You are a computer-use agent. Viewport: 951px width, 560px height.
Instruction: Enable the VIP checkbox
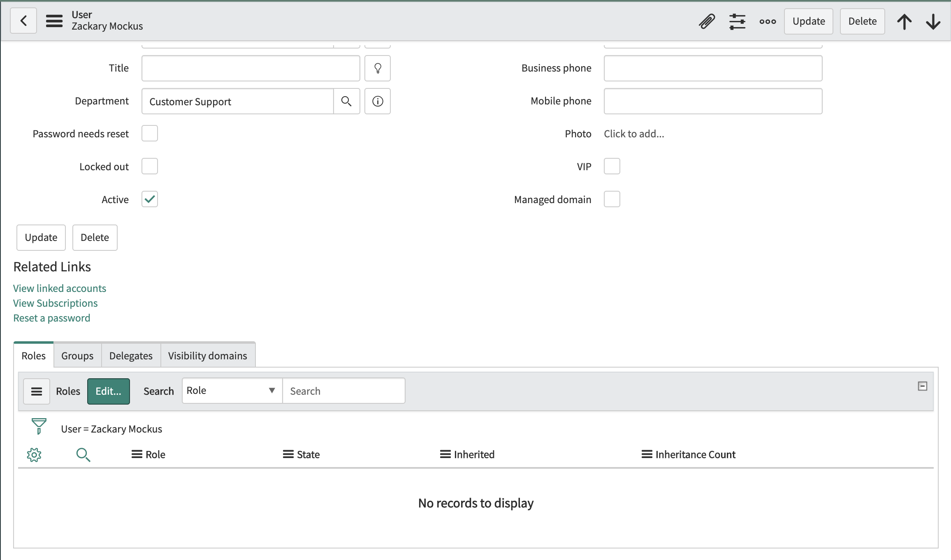[612, 166]
